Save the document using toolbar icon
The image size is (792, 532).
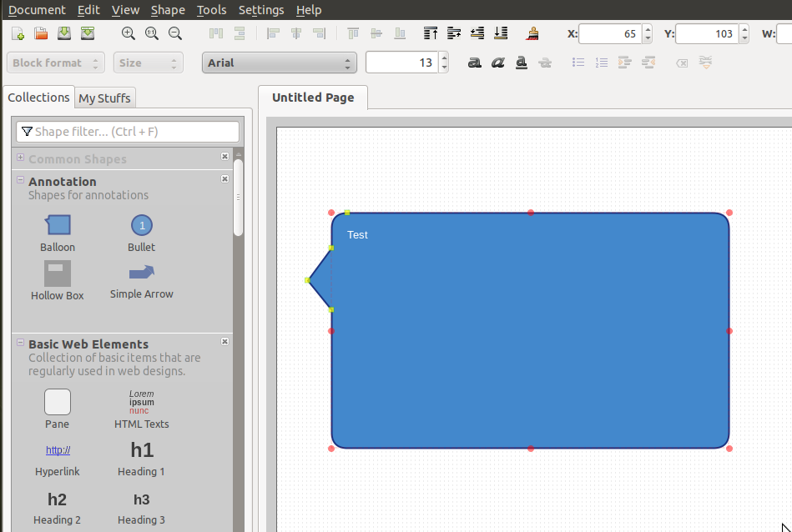pos(64,33)
